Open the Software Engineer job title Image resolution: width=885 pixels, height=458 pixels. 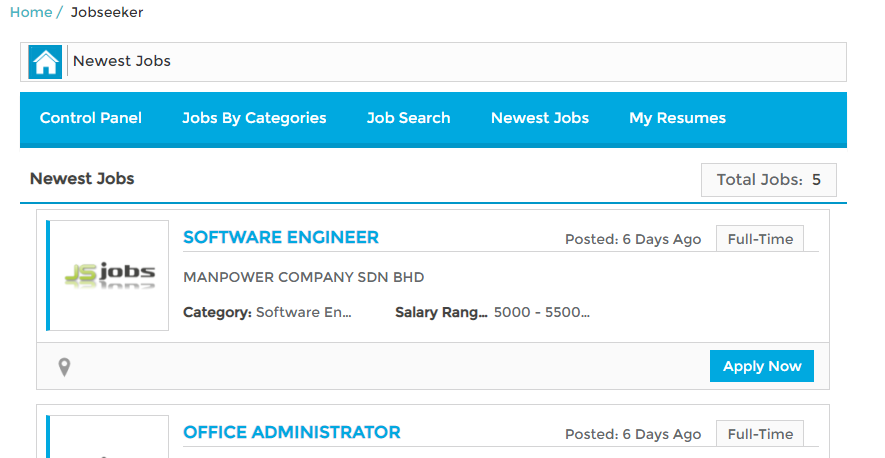point(281,237)
